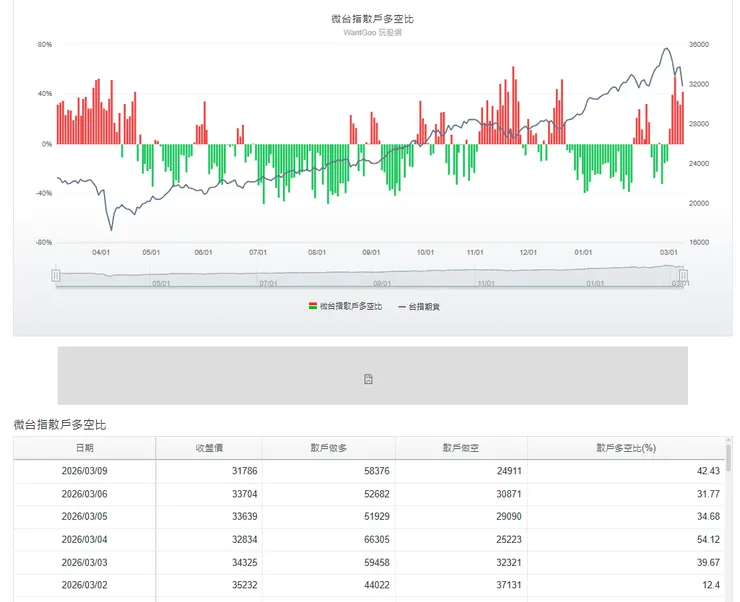The height and width of the screenshot is (602, 740).
Task: Toggle 微台指散戶多空比 legend series
Action: tap(345, 307)
